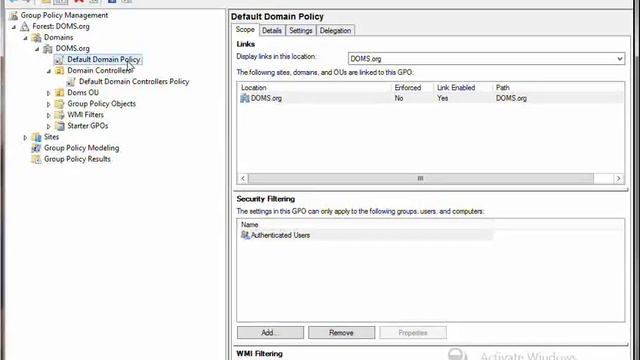Click the Domains folder icon in the tree

click(x=37, y=38)
